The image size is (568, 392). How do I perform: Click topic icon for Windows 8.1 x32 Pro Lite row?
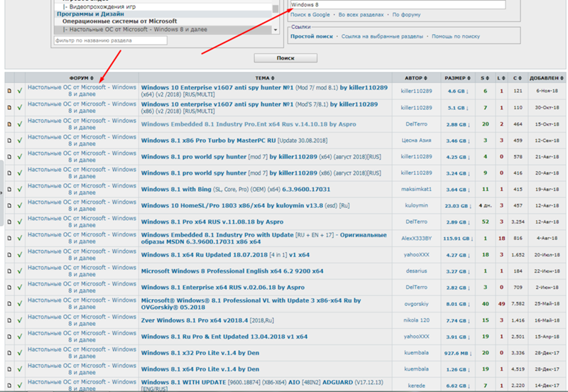click(x=9, y=353)
